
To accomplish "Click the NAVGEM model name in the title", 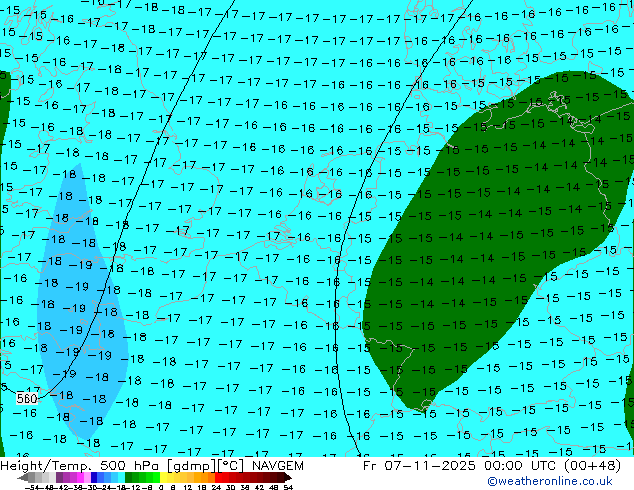I will point(278,466).
